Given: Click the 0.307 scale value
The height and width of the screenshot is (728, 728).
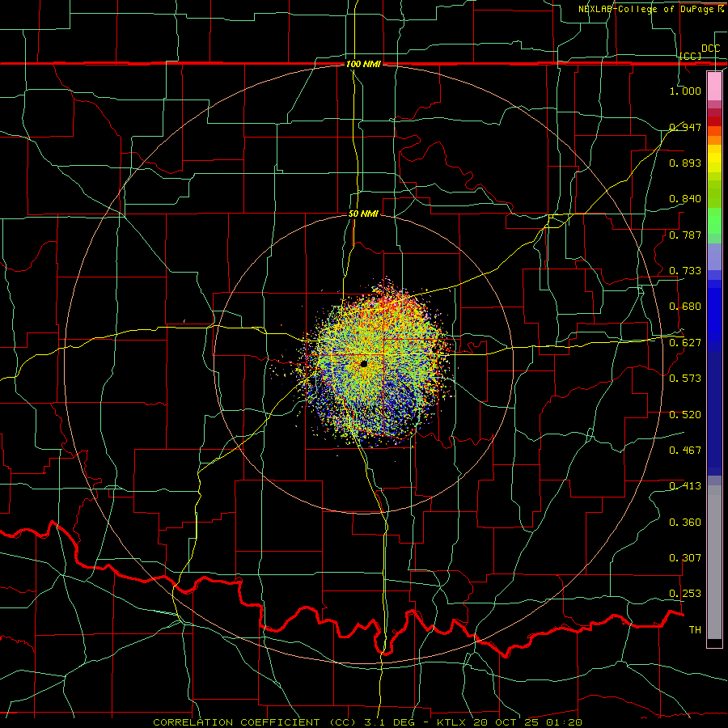Looking at the screenshot, I should click(x=685, y=558).
